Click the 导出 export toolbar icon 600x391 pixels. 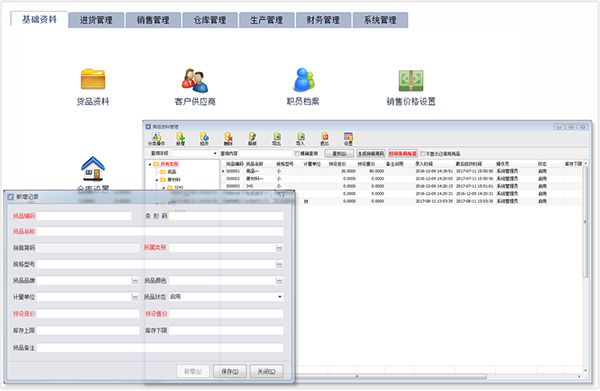click(x=276, y=139)
